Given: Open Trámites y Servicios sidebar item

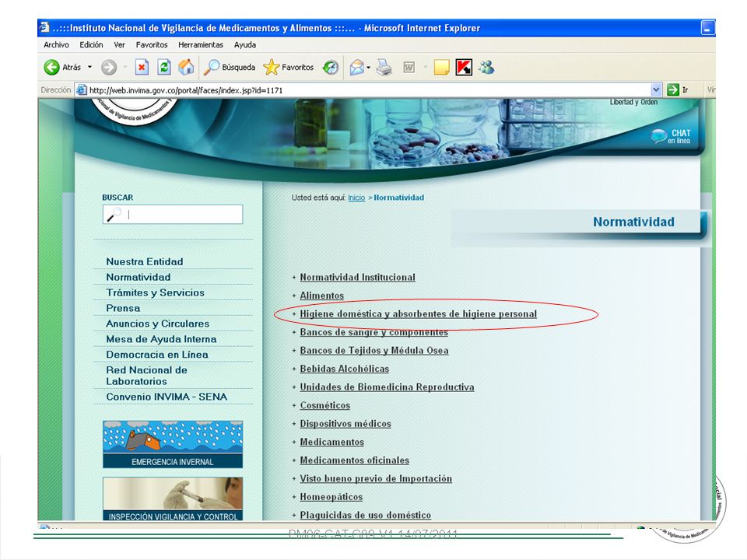Looking at the screenshot, I should 156,292.
